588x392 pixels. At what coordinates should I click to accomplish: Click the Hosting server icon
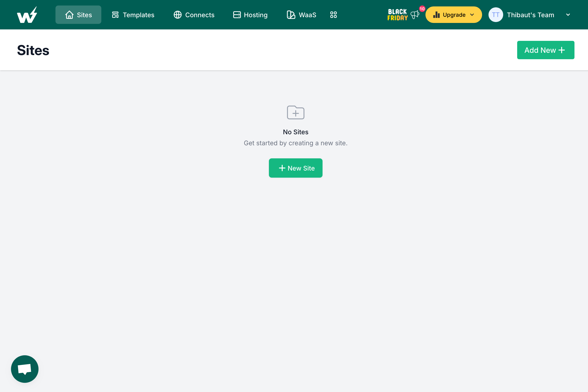[x=237, y=15]
